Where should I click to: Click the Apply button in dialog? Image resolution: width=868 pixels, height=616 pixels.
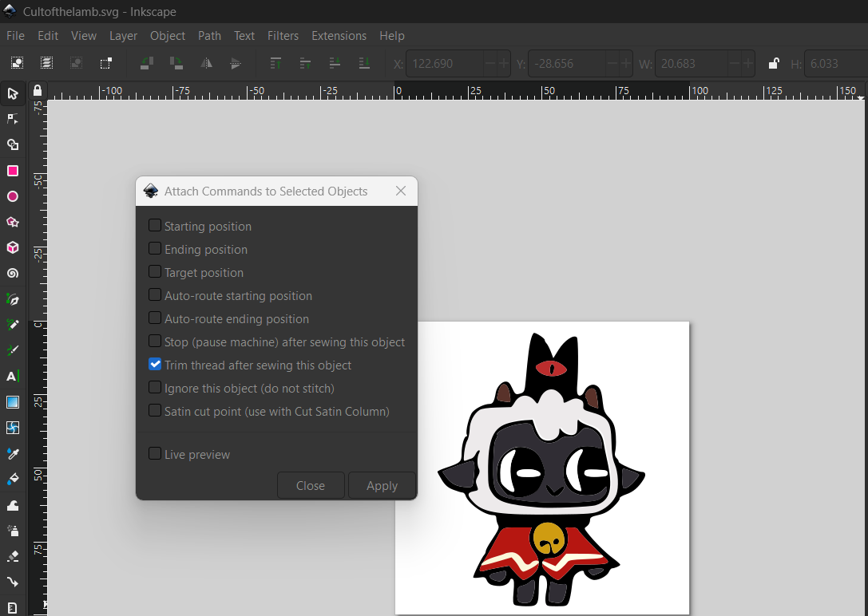tap(382, 485)
